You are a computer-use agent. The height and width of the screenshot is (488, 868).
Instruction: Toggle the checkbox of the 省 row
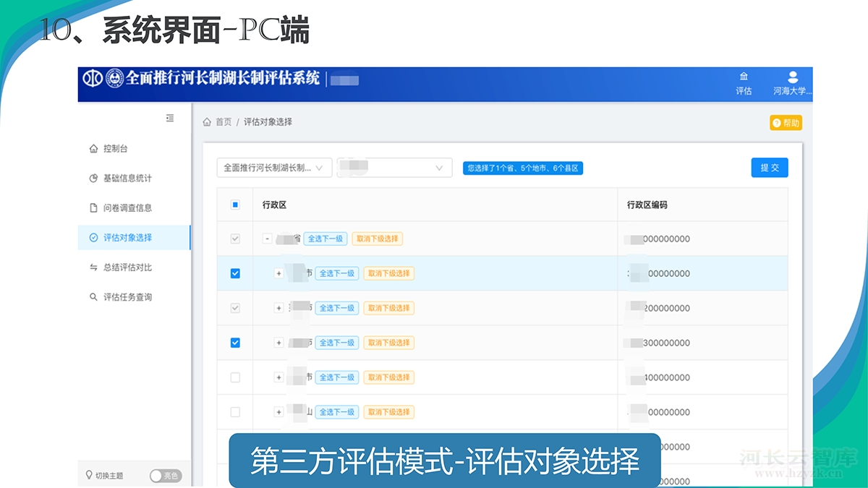tap(235, 239)
